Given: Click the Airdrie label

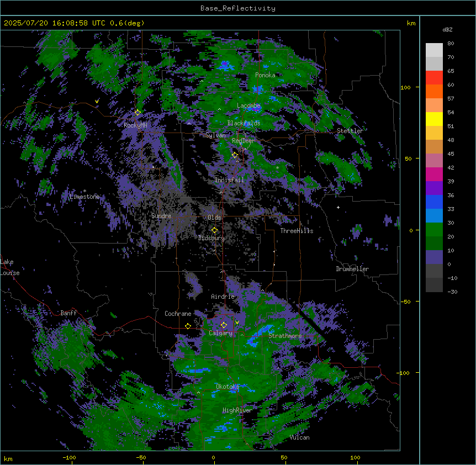Looking at the screenshot, I should click(x=223, y=297).
